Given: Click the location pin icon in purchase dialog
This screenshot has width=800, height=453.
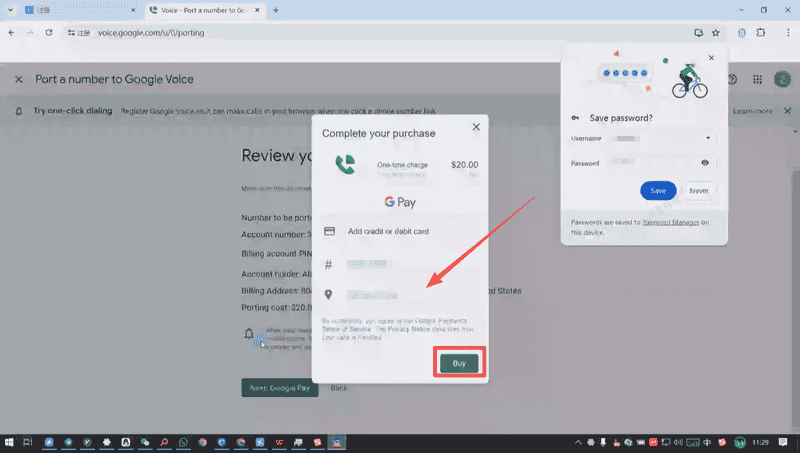Looking at the screenshot, I should (x=329, y=294).
